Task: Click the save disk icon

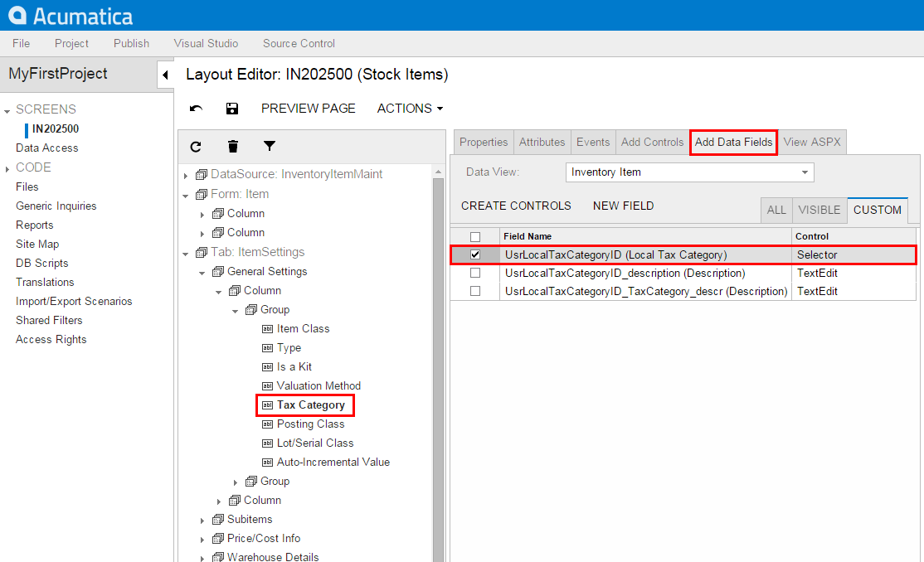Action: (x=232, y=109)
